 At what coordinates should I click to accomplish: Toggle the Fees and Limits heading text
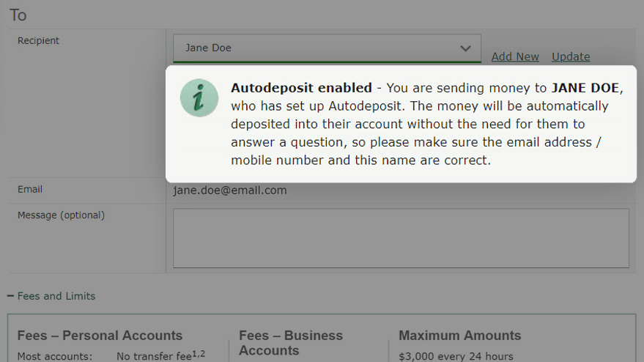point(56,296)
